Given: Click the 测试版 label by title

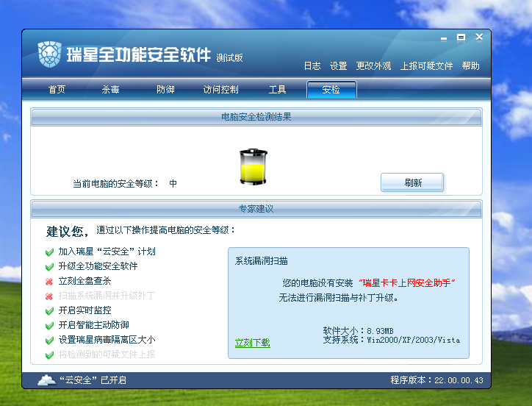Looking at the screenshot, I should point(230,58).
